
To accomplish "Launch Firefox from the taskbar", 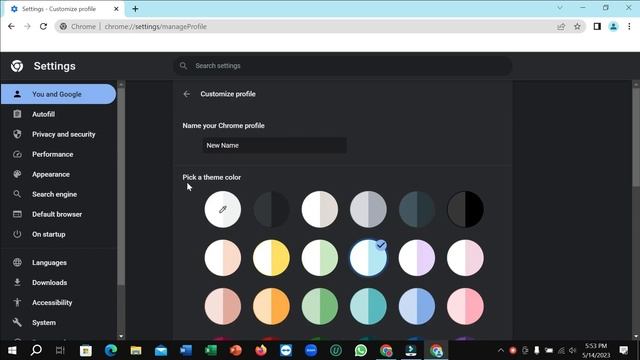I will coord(261,351).
